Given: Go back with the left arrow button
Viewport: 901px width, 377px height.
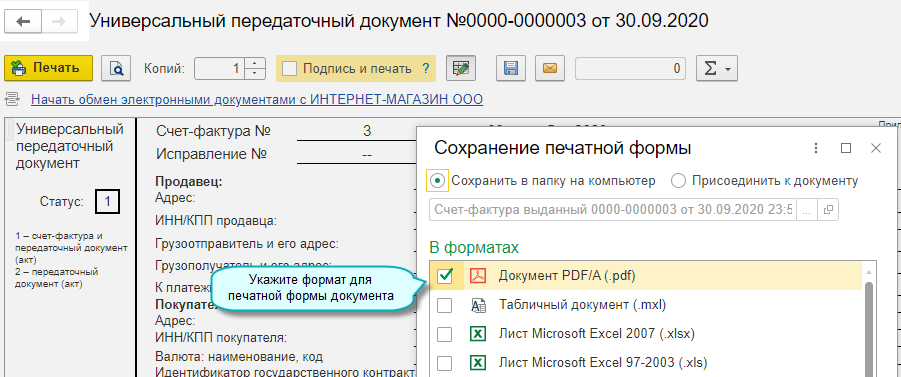Looking at the screenshot, I should [24, 21].
